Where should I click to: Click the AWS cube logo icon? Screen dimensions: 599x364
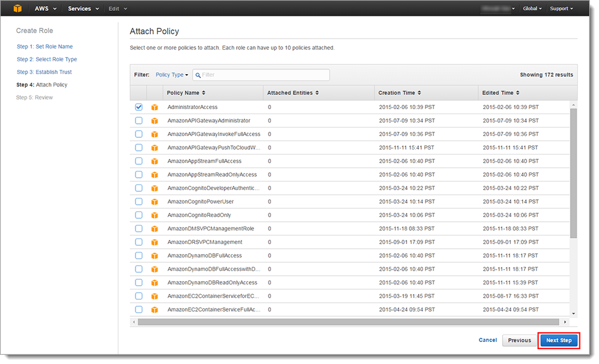(x=18, y=9)
